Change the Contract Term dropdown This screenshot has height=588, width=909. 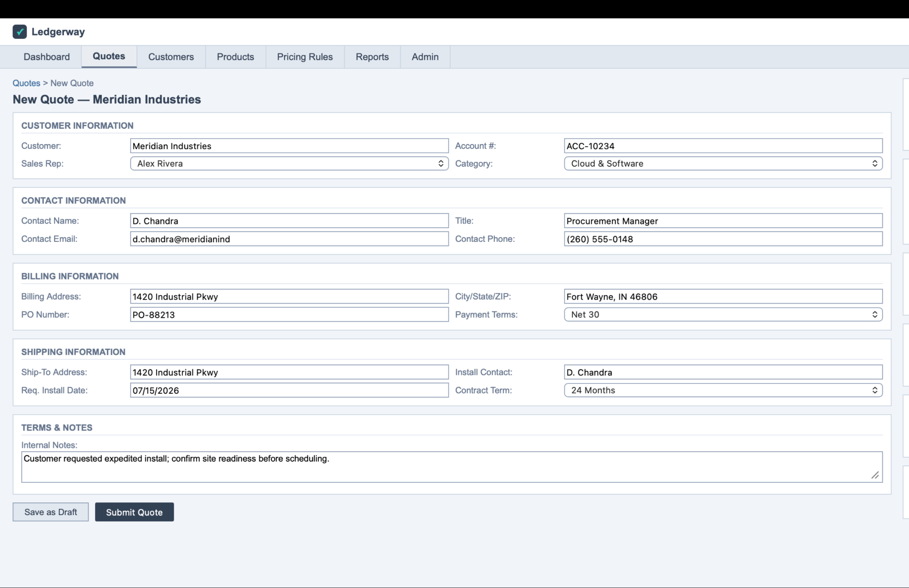point(723,390)
